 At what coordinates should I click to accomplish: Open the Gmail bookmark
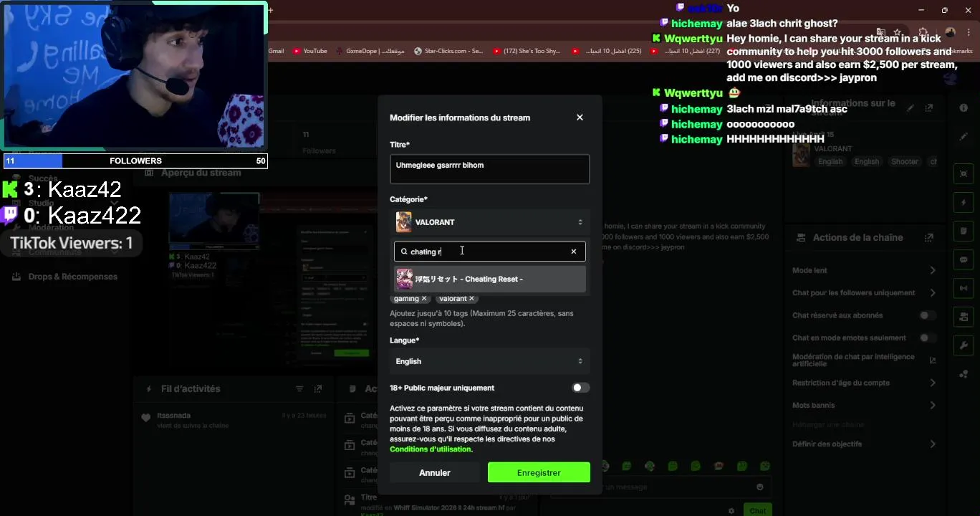(277, 51)
